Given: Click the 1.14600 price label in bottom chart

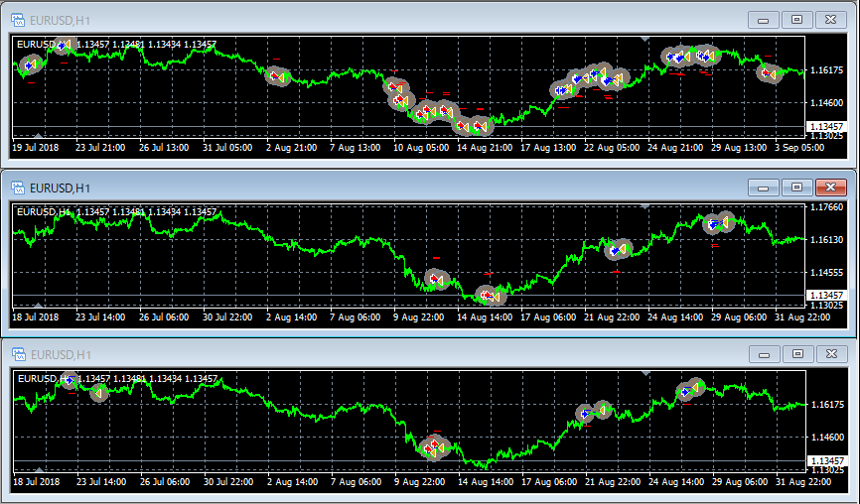Looking at the screenshot, I should click(827, 438).
